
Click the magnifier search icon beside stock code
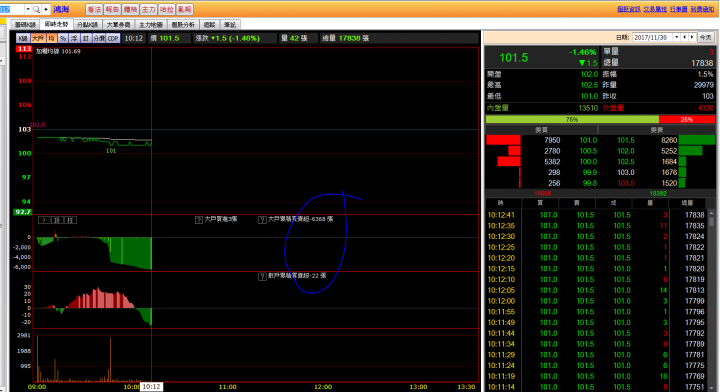(x=36, y=9)
